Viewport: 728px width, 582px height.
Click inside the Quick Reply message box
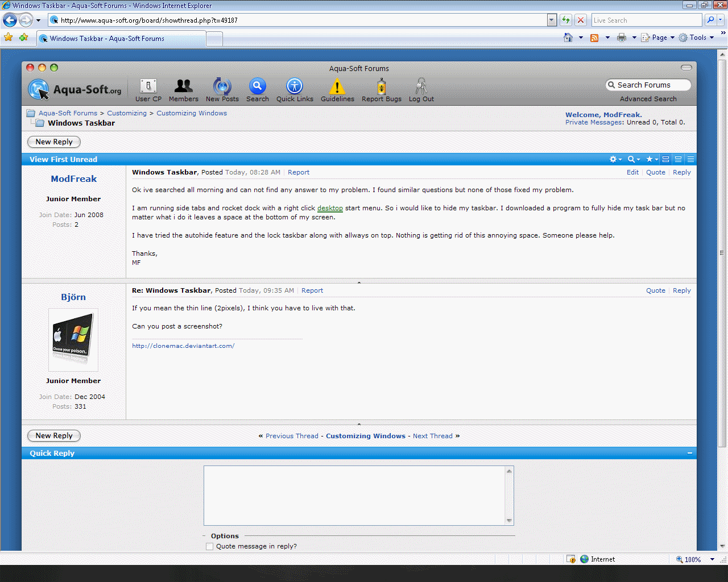[355, 496]
